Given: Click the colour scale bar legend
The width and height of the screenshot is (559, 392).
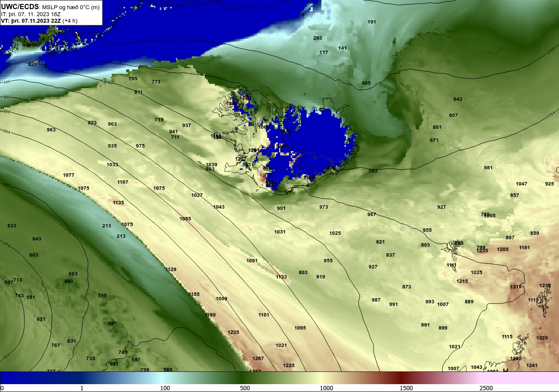Looking at the screenshot, I should [279, 378].
